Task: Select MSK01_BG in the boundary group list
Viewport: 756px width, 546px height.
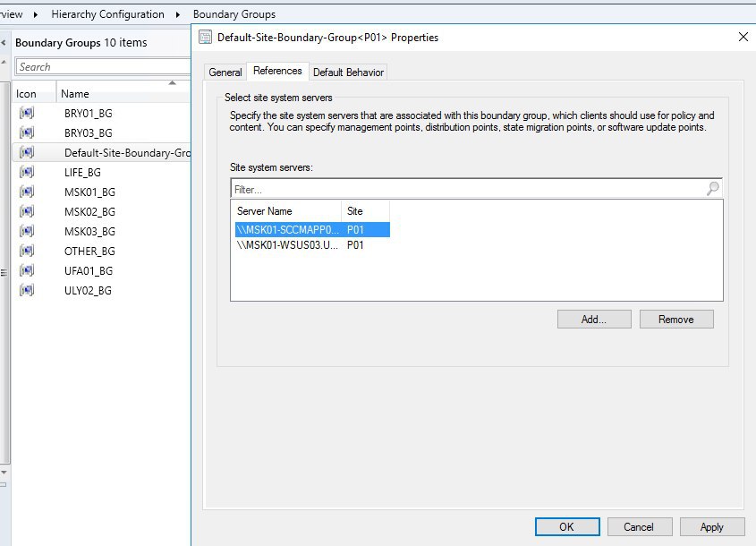Action: (x=89, y=192)
